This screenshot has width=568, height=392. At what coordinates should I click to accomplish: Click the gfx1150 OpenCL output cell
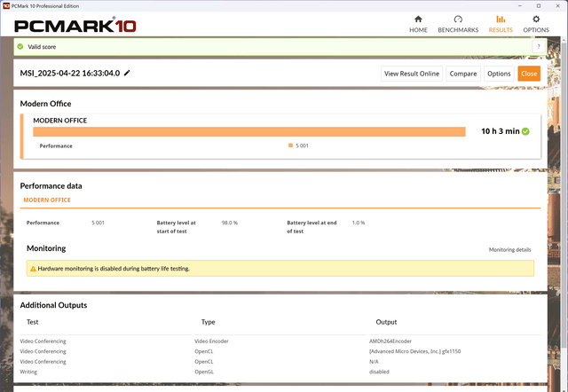414,351
